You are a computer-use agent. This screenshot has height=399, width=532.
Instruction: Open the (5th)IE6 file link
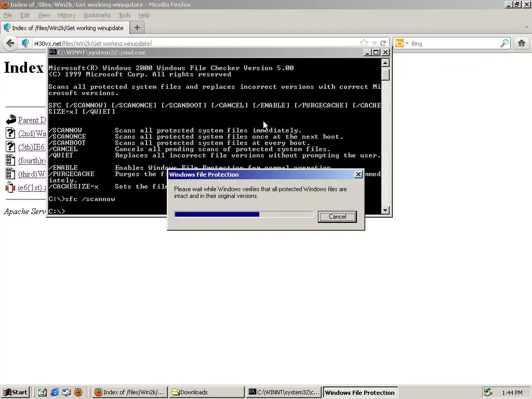32,147
